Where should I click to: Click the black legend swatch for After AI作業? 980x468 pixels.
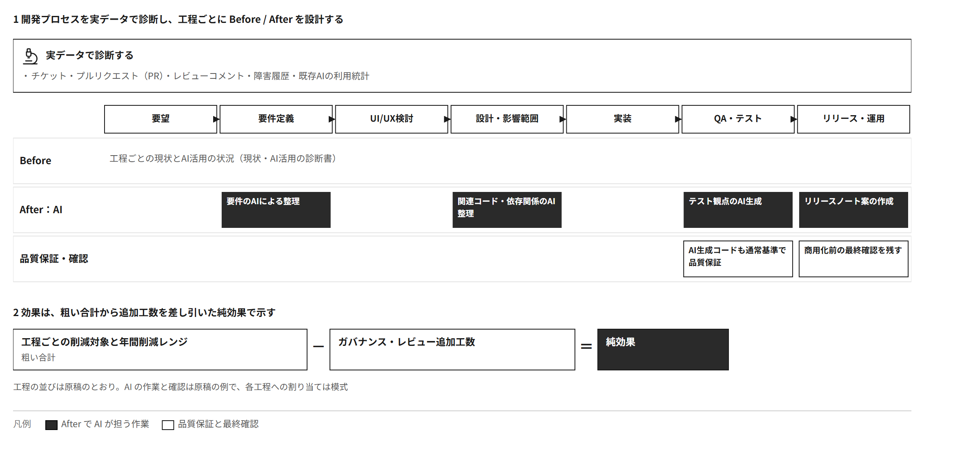click(x=51, y=425)
